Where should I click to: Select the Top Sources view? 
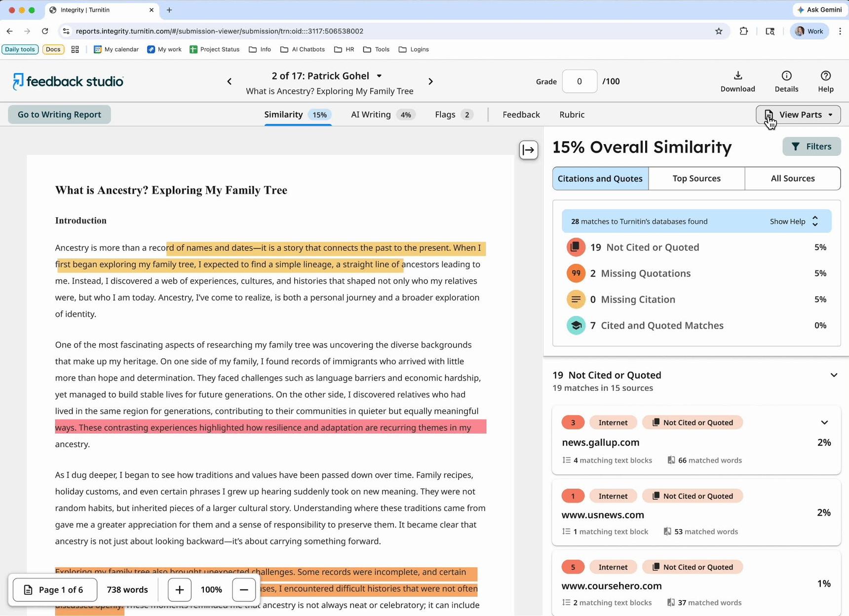point(696,178)
